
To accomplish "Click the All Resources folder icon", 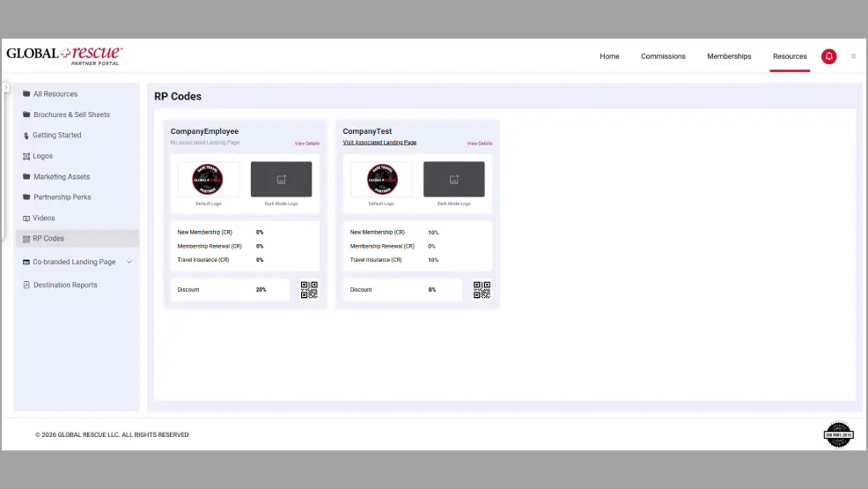I will 26,93.
